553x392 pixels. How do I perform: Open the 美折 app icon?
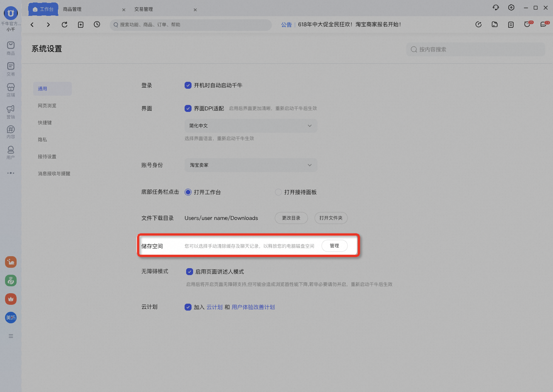pos(11,318)
